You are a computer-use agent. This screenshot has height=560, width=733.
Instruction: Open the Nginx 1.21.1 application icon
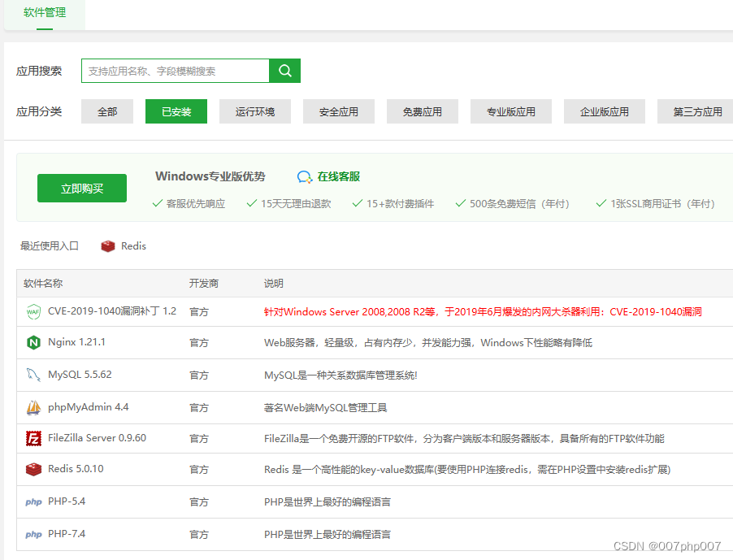[x=33, y=343]
